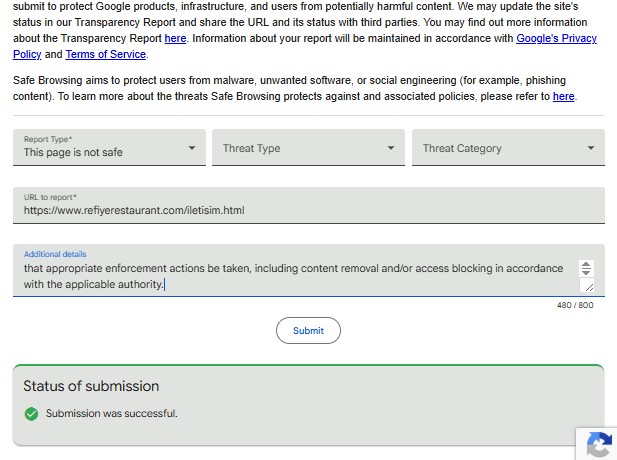Click the 'Status of submission' heading
This screenshot has width=617, height=460.
click(91, 386)
